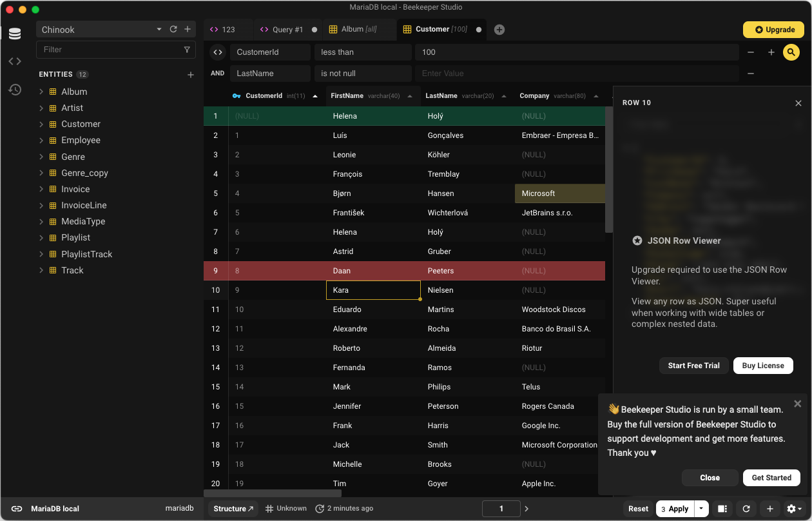Select the SQL editor icon in sidebar
This screenshot has height=521, width=812.
[x=15, y=61]
